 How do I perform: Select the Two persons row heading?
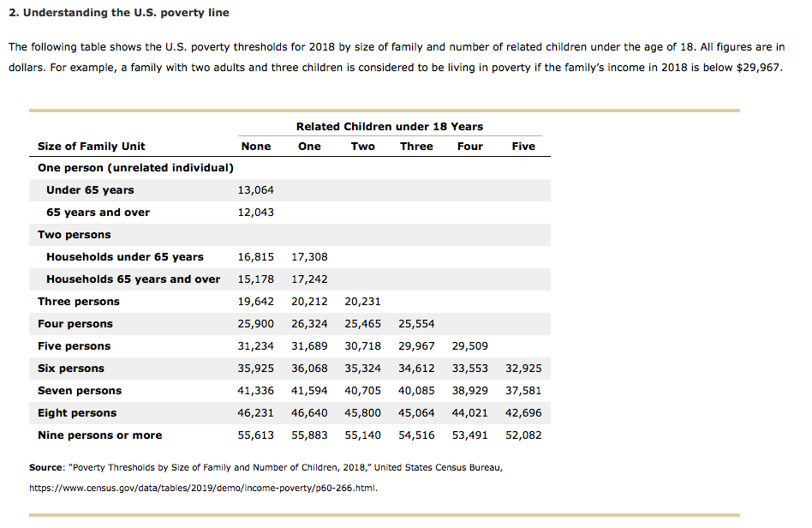[74, 234]
